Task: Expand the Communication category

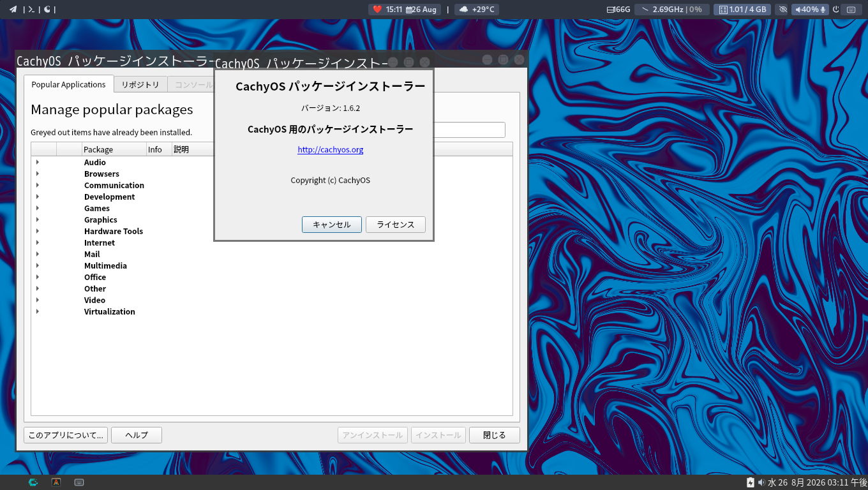Action: click(x=38, y=185)
